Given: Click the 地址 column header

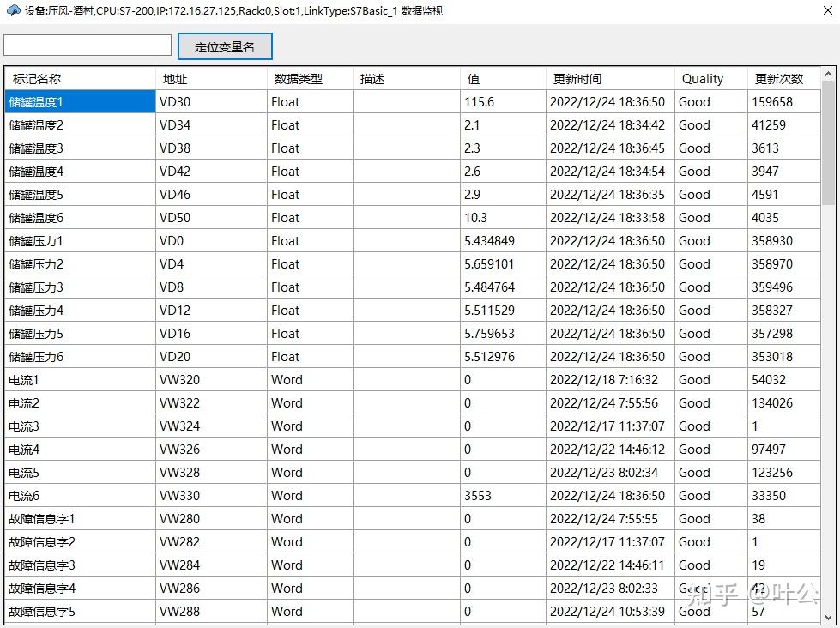Looking at the screenshot, I should point(174,78).
